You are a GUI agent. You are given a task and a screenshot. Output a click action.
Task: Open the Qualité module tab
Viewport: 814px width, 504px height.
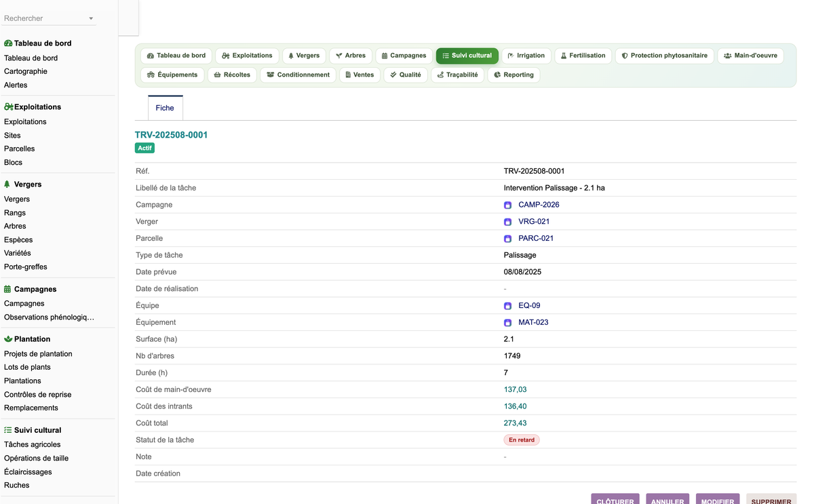coord(406,75)
